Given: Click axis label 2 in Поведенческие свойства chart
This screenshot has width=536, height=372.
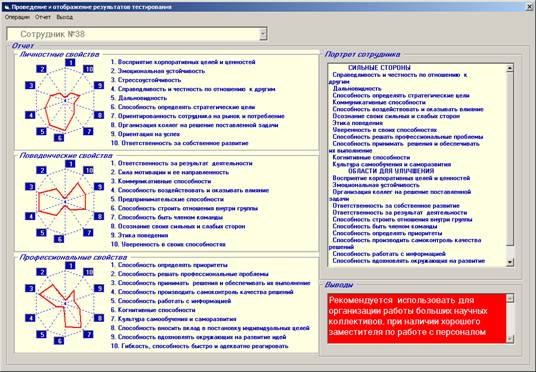Looking at the screenshot, I should point(41,170).
